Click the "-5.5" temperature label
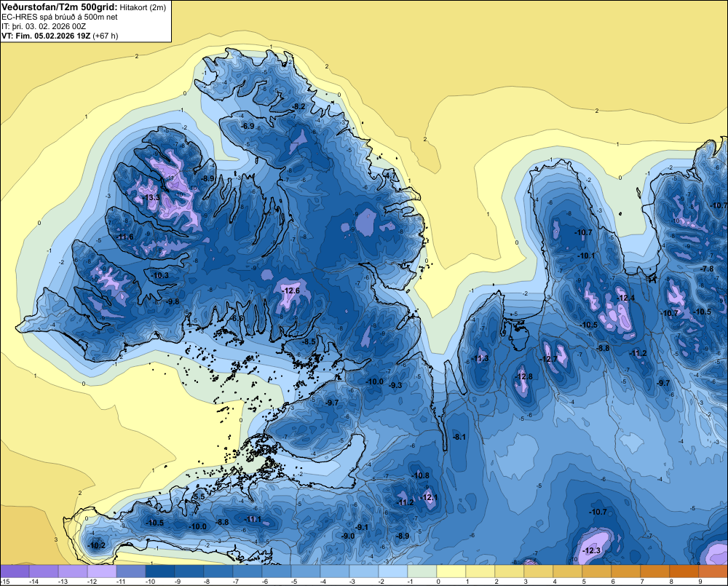Image resolution: width=728 pixels, height=586 pixels. (199, 496)
